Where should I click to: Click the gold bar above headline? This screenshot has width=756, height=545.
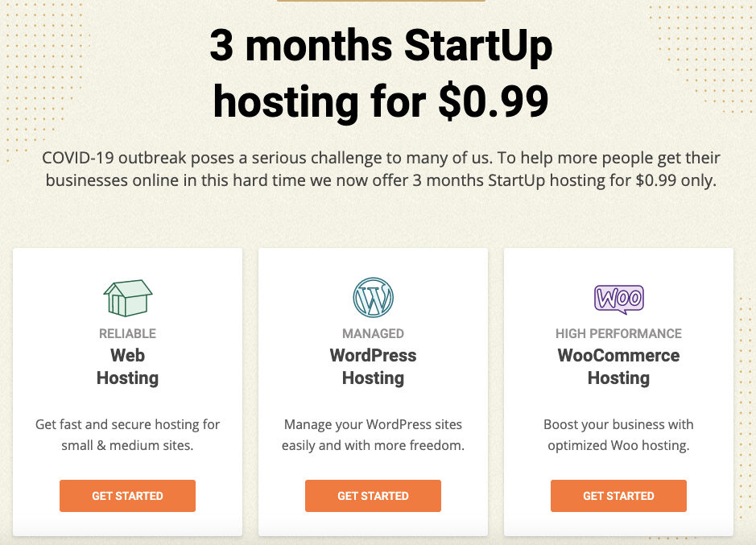381,1
